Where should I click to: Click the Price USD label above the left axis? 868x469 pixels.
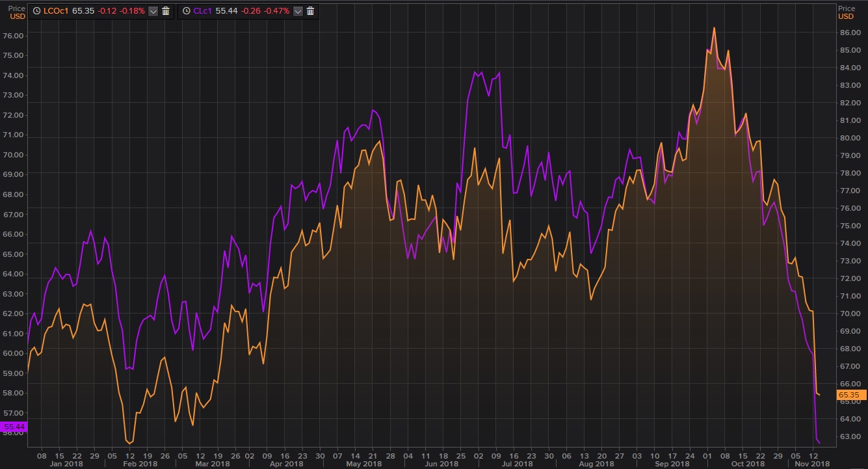pos(17,12)
